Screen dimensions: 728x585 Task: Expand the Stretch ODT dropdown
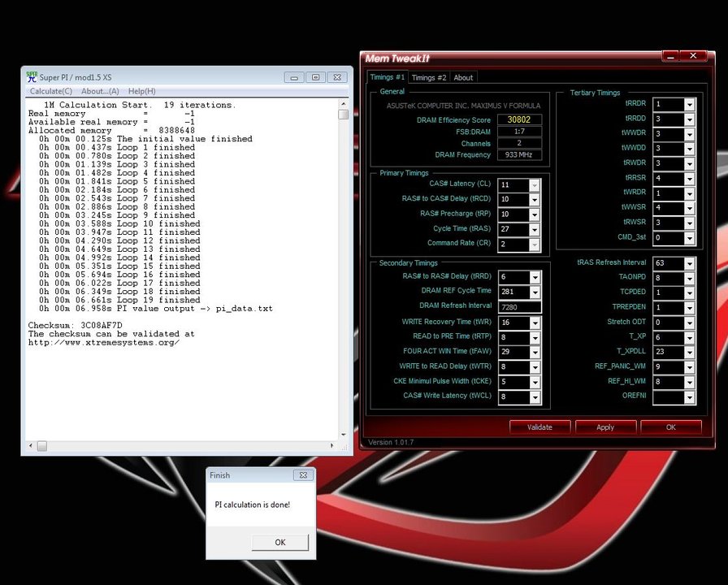tap(690, 323)
